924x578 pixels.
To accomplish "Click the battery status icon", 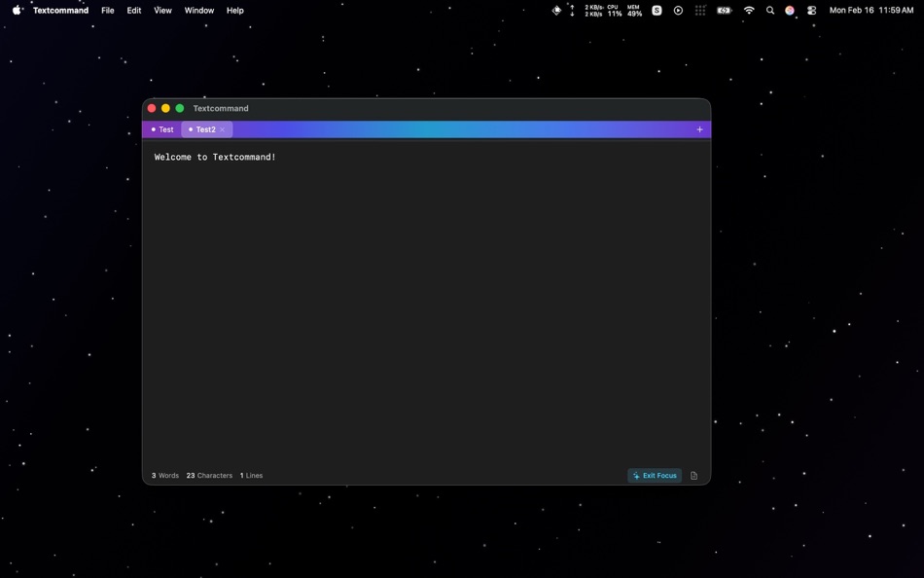I will click(723, 10).
